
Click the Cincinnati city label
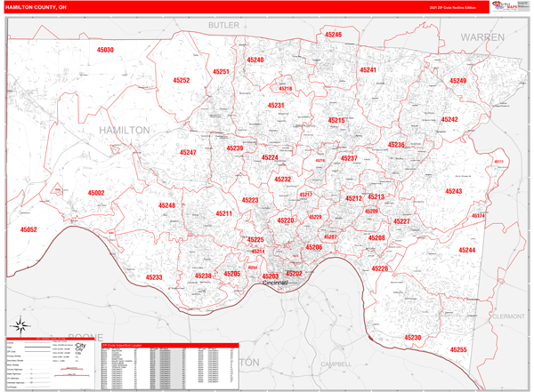pyautogui.click(x=276, y=283)
